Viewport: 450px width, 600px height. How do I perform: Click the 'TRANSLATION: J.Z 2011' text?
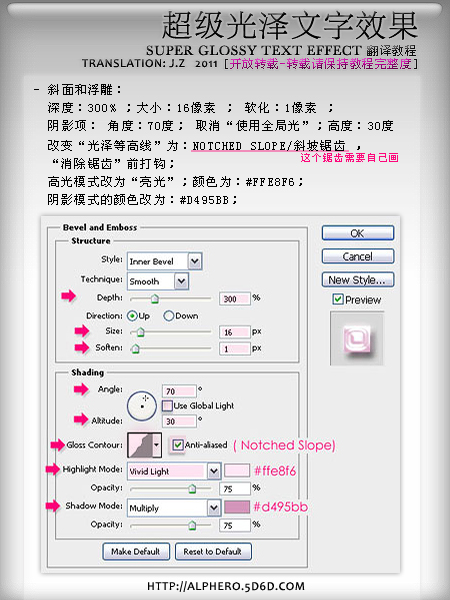150,64
